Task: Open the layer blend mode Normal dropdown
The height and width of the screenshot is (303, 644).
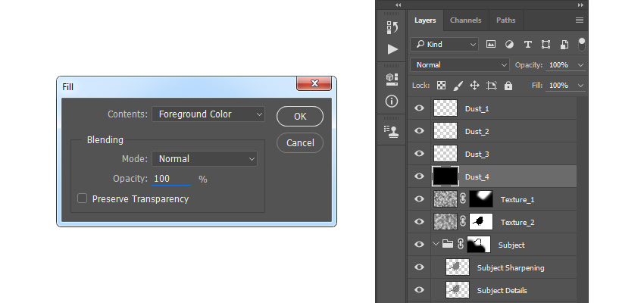Action: click(460, 65)
